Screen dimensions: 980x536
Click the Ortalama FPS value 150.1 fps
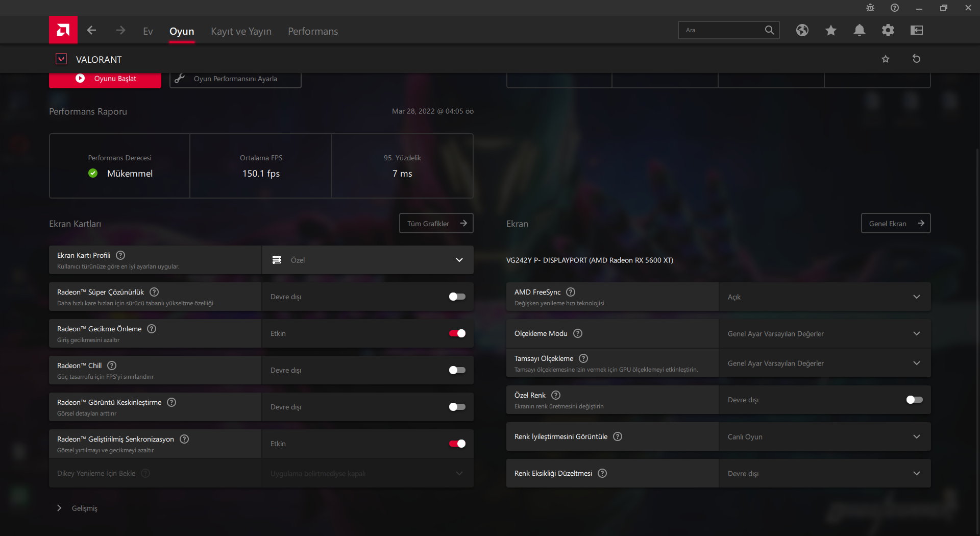point(261,174)
